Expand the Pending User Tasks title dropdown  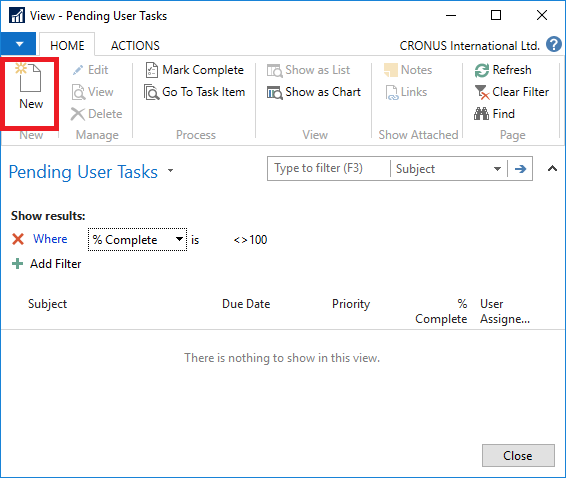point(171,170)
